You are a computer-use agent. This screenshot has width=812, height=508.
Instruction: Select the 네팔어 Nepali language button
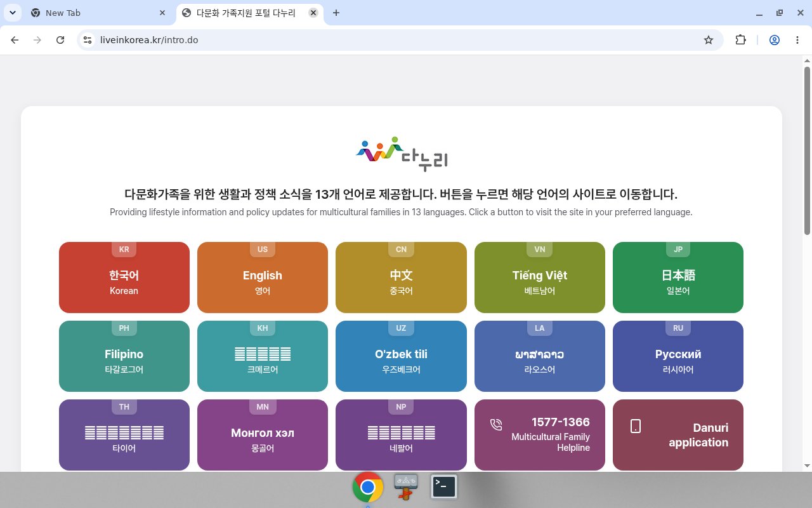click(x=401, y=435)
